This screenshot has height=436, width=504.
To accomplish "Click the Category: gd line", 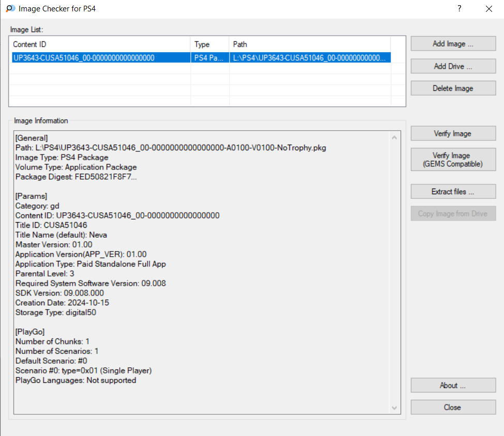I will (37, 206).
